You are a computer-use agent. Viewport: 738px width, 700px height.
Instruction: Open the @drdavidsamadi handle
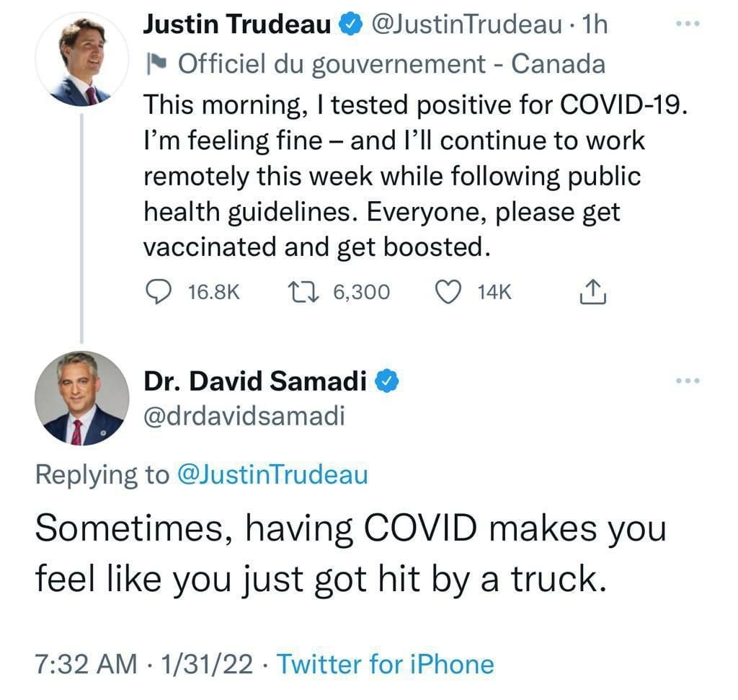244,416
